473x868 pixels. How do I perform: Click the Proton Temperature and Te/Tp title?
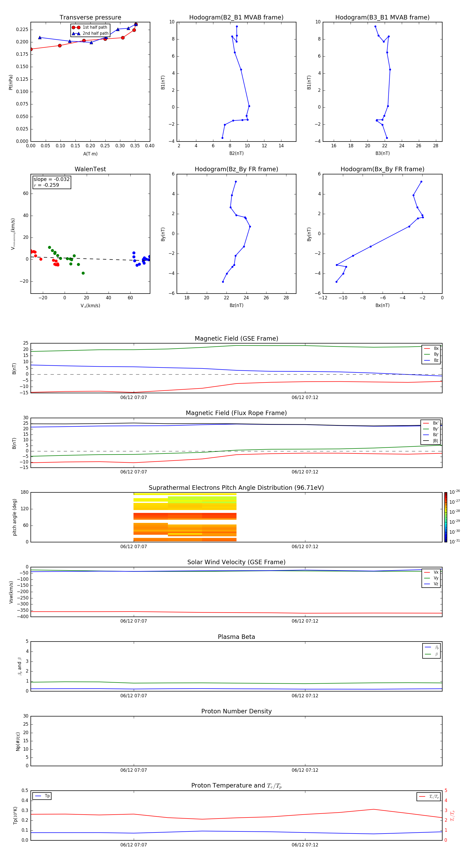(x=236, y=786)
